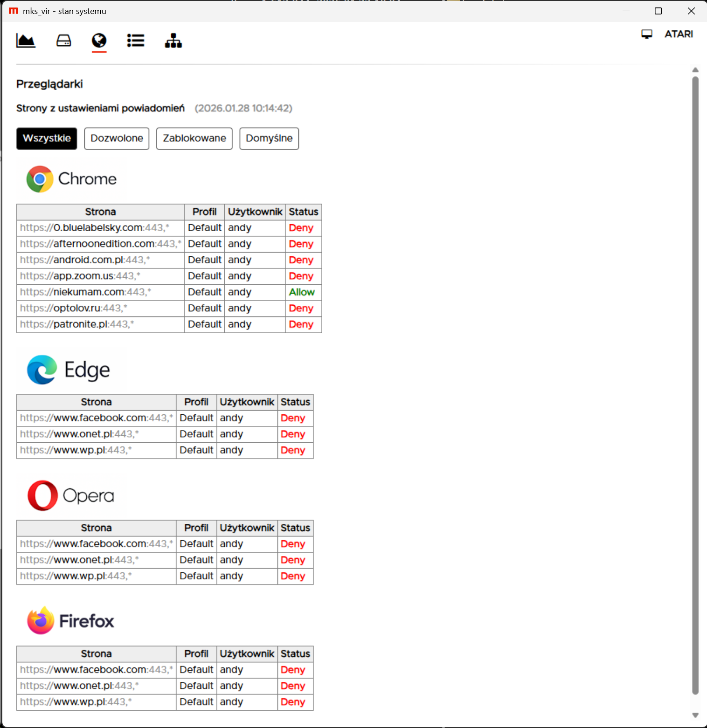Click the scrollbar up arrow
This screenshot has width=707, height=728.
(x=695, y=70)
